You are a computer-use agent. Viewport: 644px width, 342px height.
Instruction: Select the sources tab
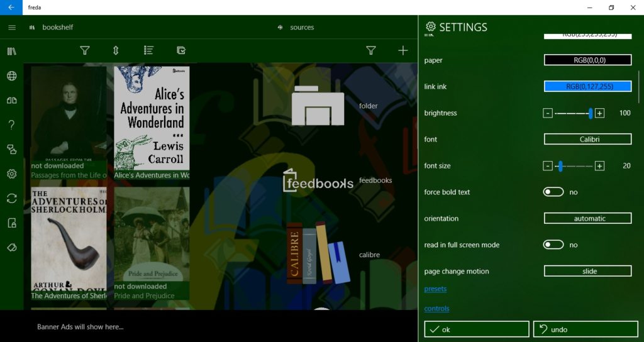point(296,28)
